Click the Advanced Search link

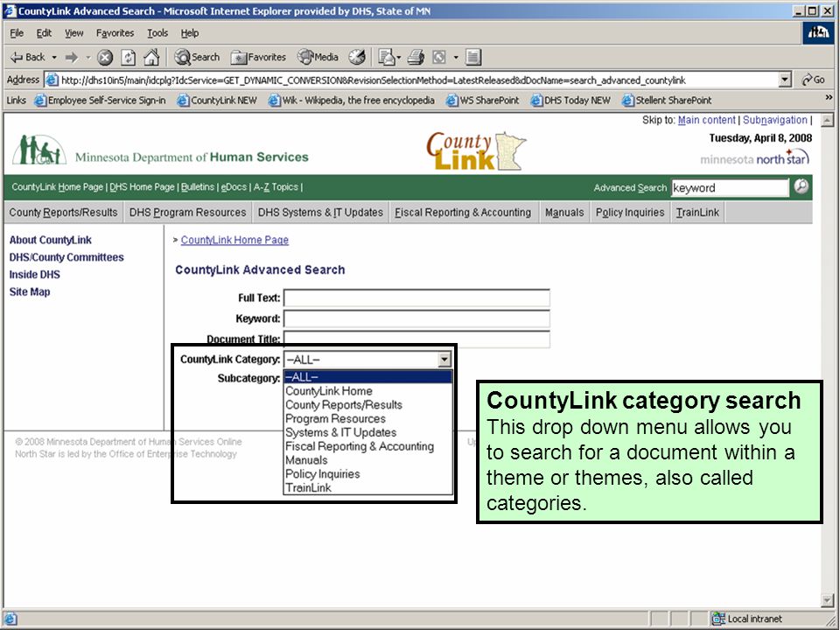[630, 187]
